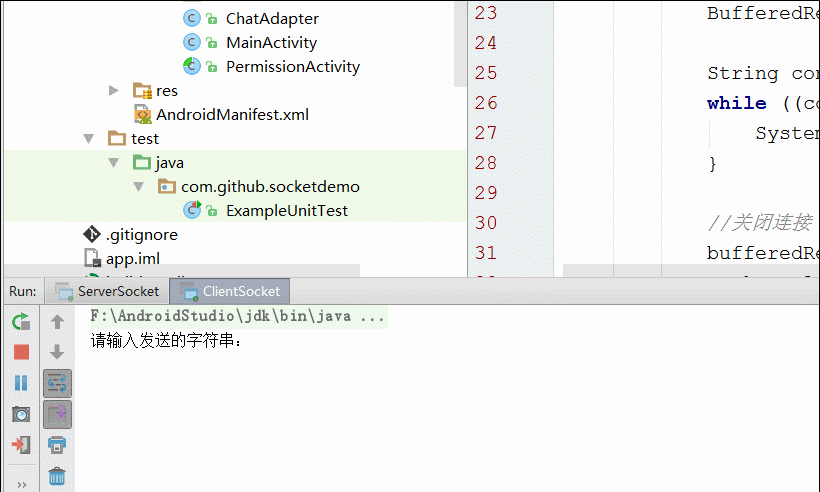The height and width of the screenshot is (492, 820).
Task: Click the Run panel label
Action: 22,292
